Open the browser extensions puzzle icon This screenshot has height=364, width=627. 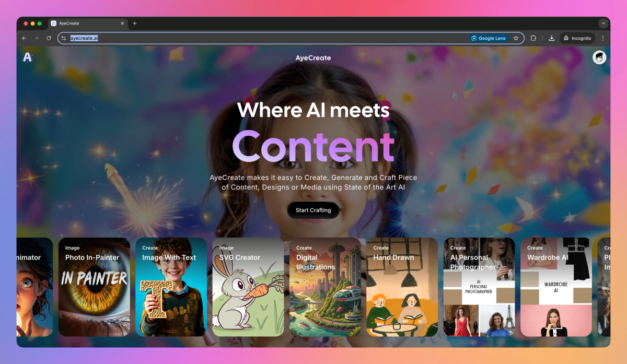pos(533,38)
